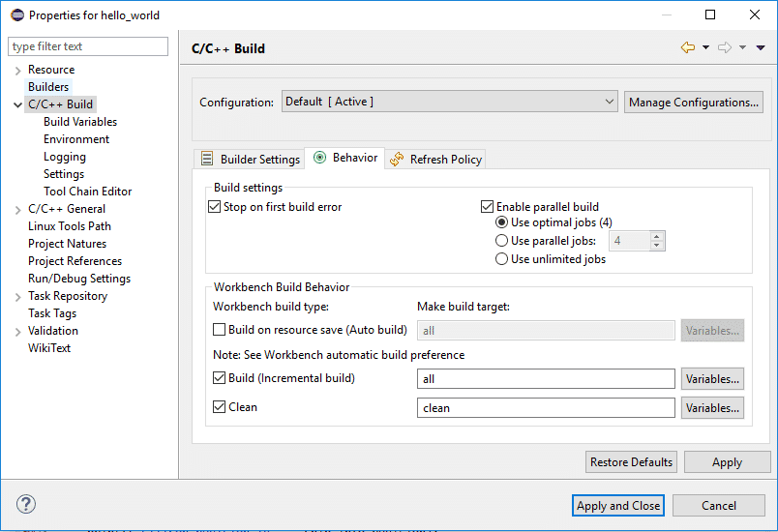Click the Cancel button
778x532 pixels.
718,506
